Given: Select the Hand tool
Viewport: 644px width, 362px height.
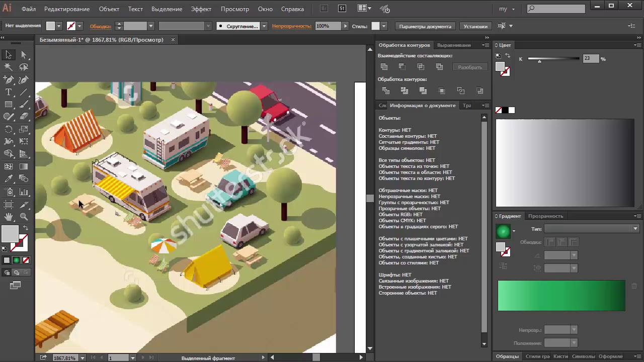Looking at the screenshot, I should 9,217.
